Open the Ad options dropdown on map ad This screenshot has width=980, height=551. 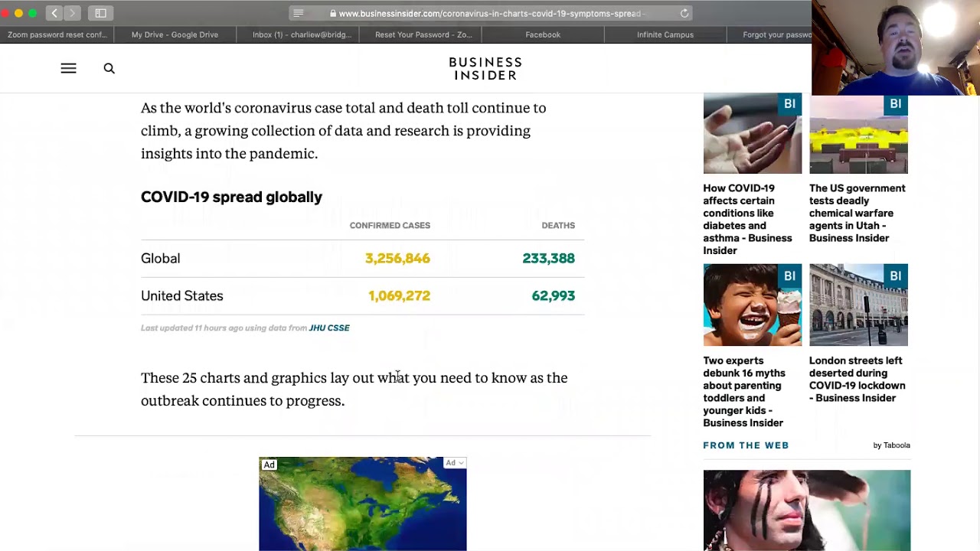point(453,463)
